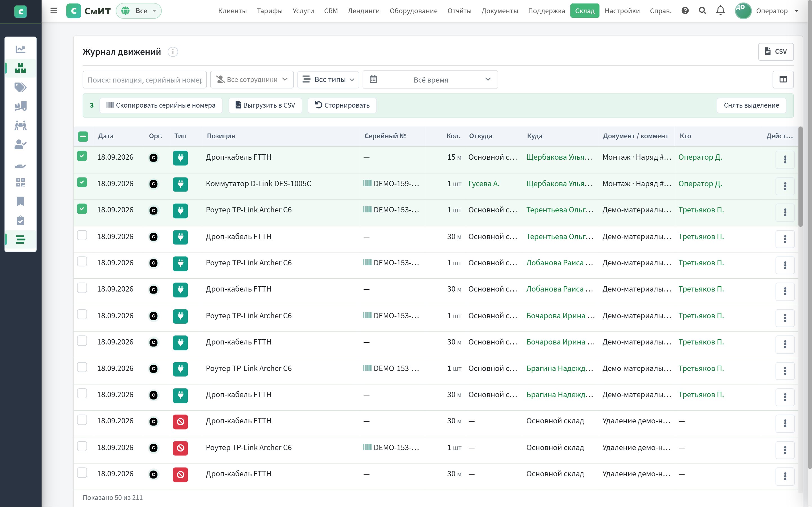Toggle the header select-all checkbox
This screenshot has width=812, height=507.
click(x=83, y=137)
